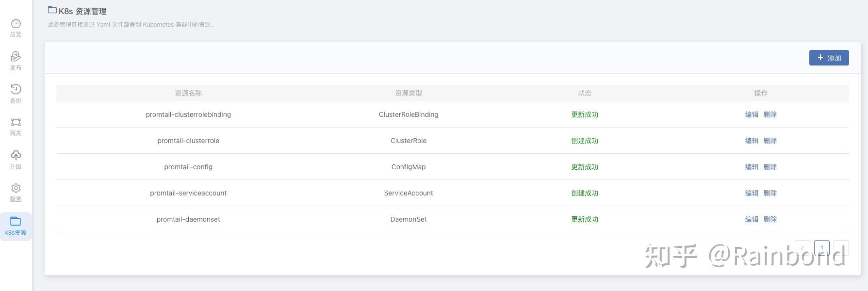868x291 pixels.
Task: Delete the promtail-config resource
Action: (770, 167)
